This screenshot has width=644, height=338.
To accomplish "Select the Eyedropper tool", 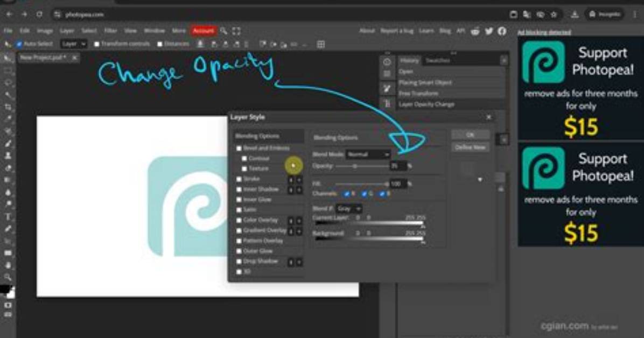I will (8, 119).
